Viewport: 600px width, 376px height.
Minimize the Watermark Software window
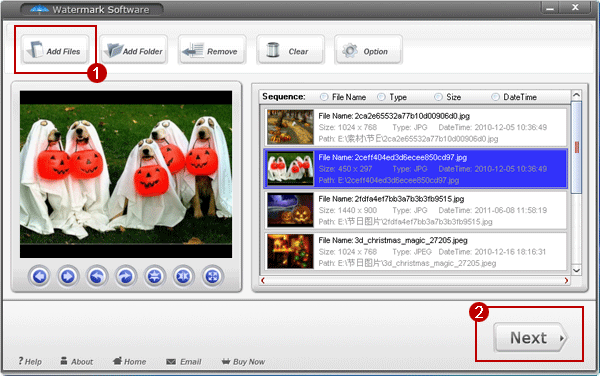point(550,7)
